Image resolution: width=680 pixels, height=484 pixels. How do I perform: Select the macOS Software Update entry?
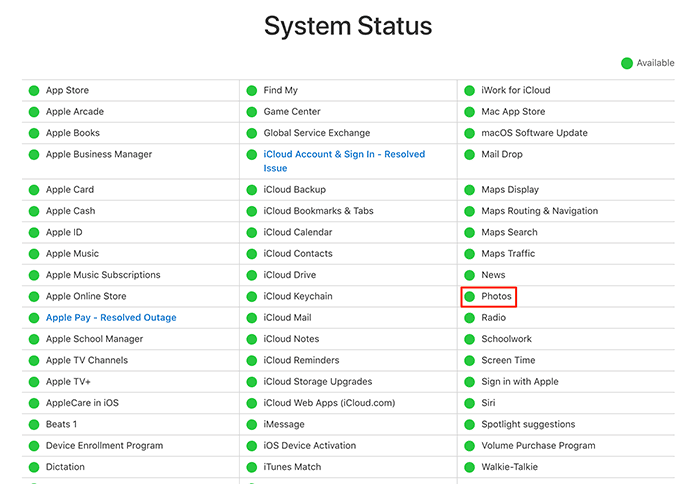coord(534,133)
